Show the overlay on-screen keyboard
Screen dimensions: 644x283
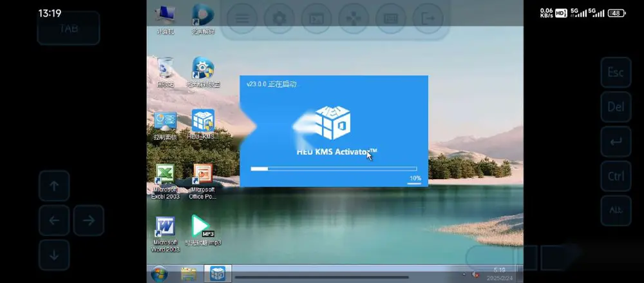pos(391,19)
